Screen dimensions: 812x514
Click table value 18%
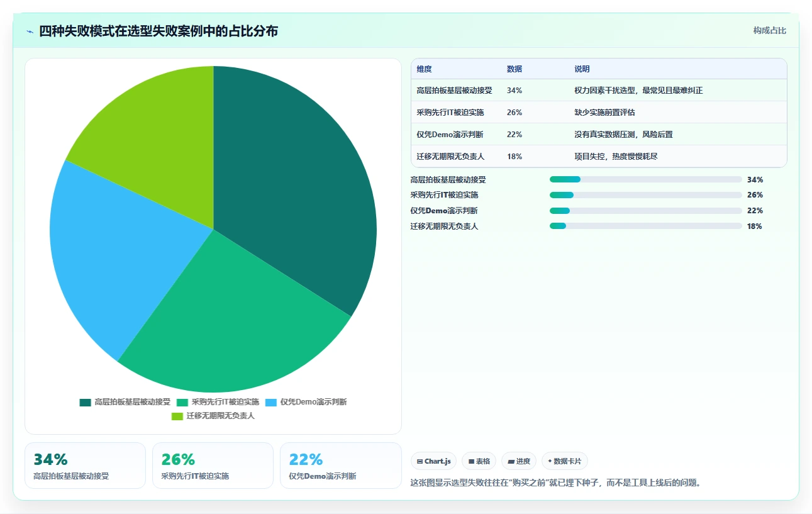514,157
